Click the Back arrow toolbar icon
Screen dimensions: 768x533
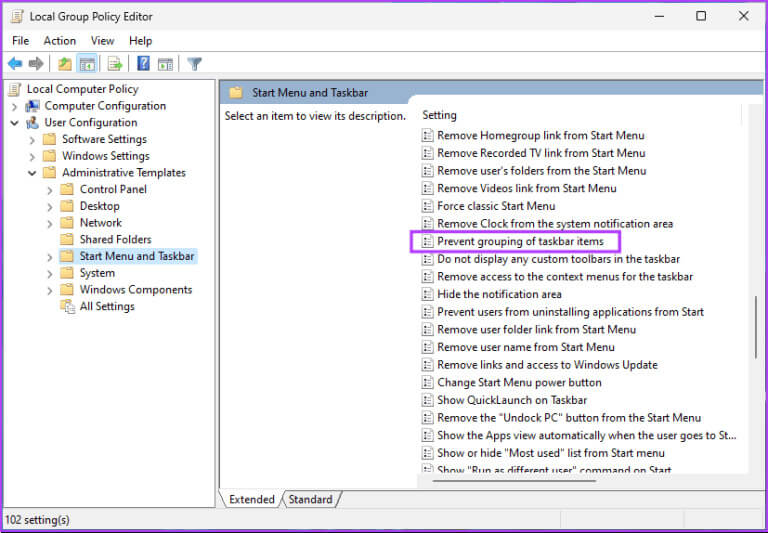pos(15,64)
